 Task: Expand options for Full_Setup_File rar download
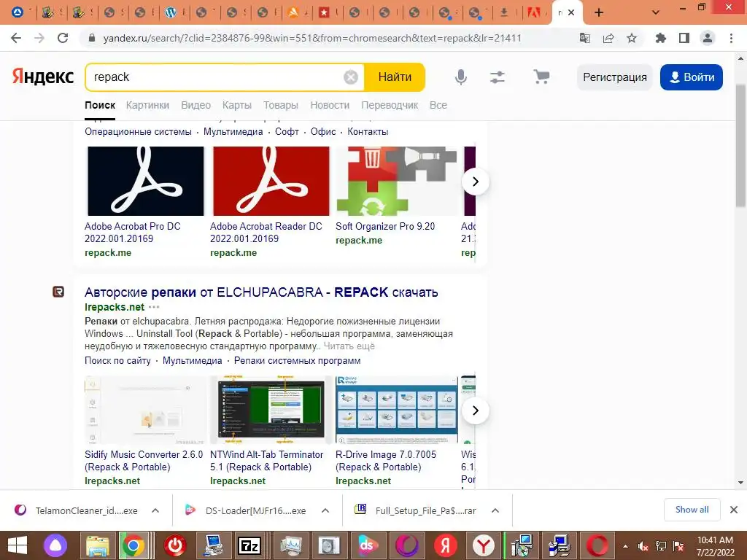tap(495, 510)
